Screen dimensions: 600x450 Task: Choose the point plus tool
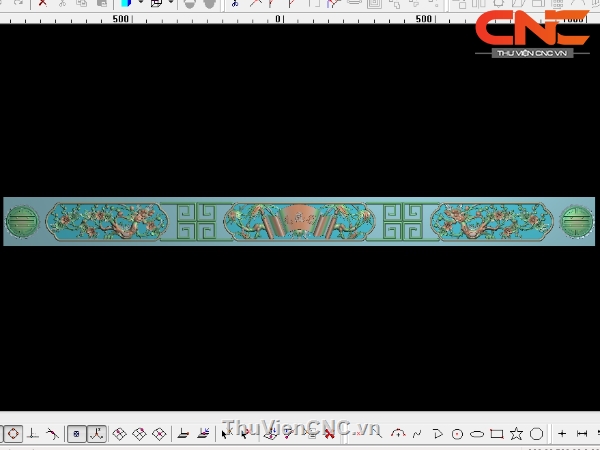[x=562, y=434]
